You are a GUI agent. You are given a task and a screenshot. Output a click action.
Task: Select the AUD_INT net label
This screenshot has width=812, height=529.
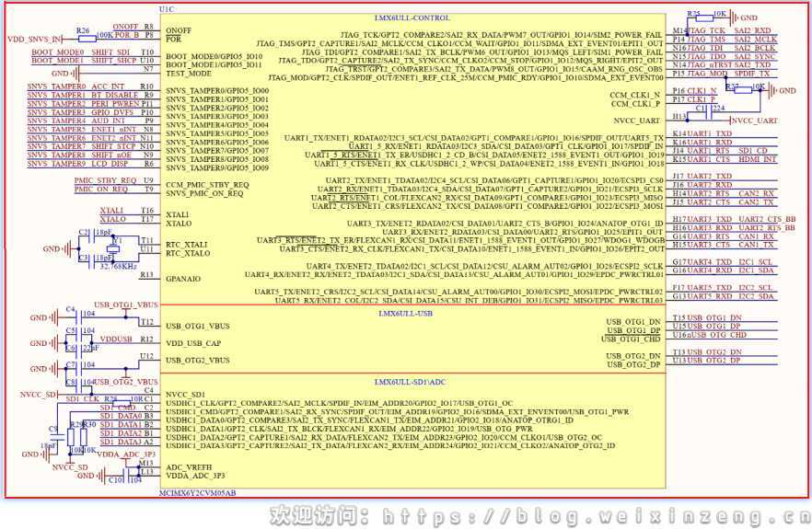pyautogui.click(x=108, y=121)
